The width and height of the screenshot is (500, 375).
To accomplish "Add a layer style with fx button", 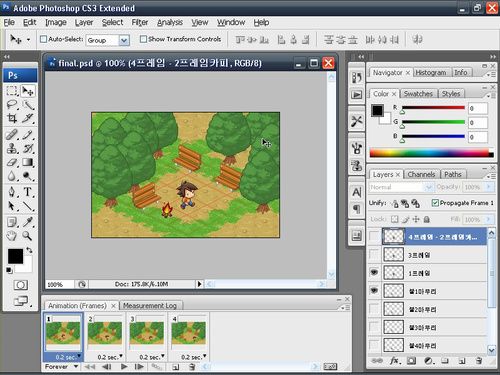I will 395,361.
